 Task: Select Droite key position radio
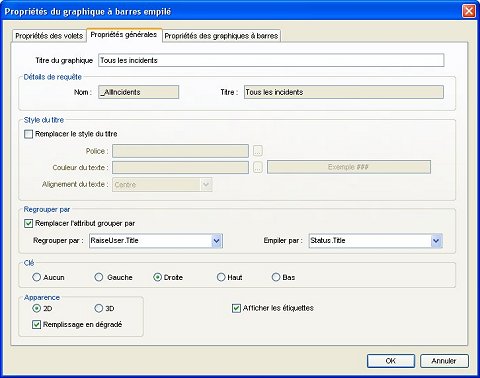(x=157, y=277)
